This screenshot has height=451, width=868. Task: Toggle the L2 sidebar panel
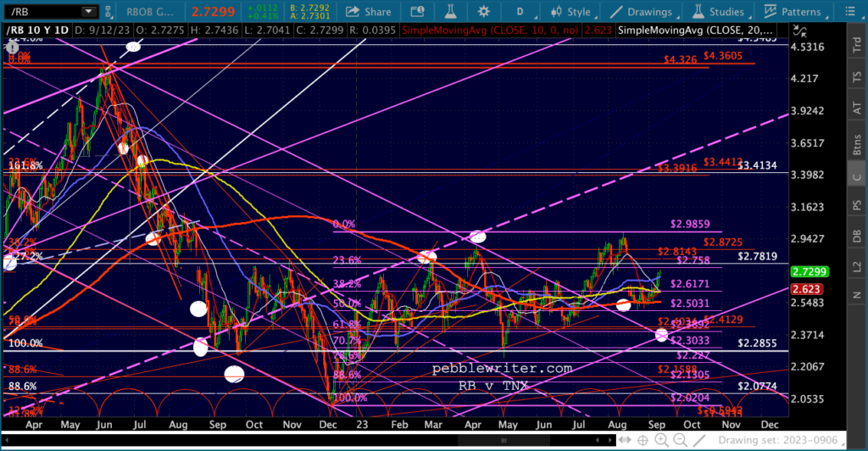[855, 266]
